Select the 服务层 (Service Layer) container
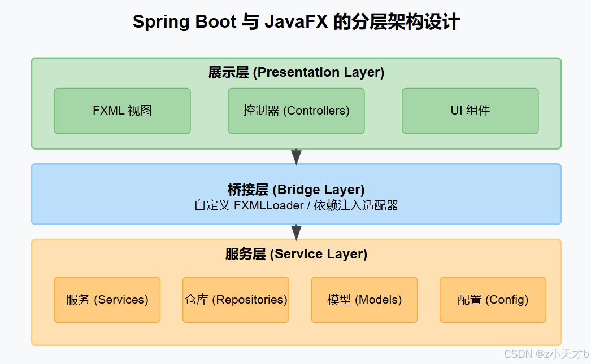The width and height of the screenshot is (591, 364). pos(296,292)
